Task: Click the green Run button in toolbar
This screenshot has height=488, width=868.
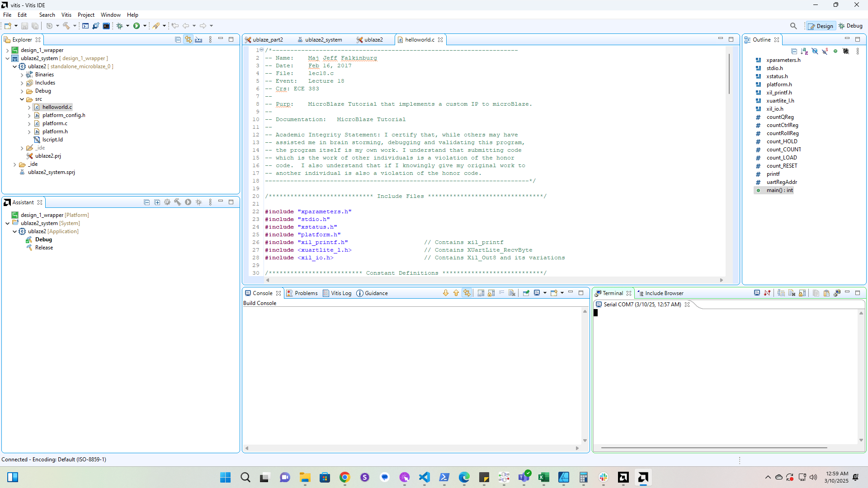Action: (137, 26)
